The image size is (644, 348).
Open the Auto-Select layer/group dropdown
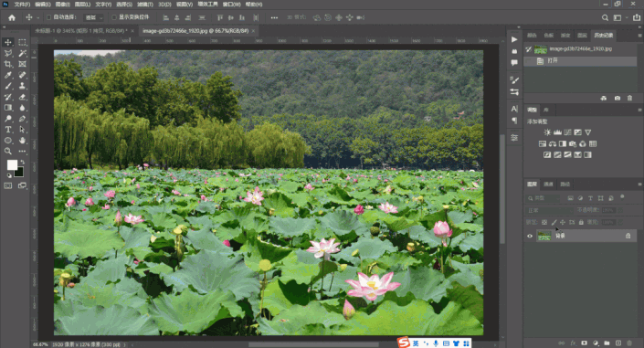pos(94,17)
